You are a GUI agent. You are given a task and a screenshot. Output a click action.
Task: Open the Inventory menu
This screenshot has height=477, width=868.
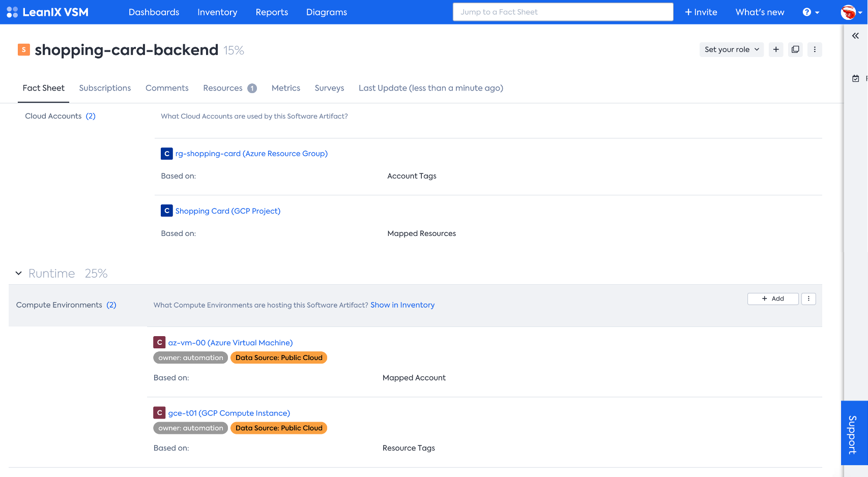coord(217,12)
